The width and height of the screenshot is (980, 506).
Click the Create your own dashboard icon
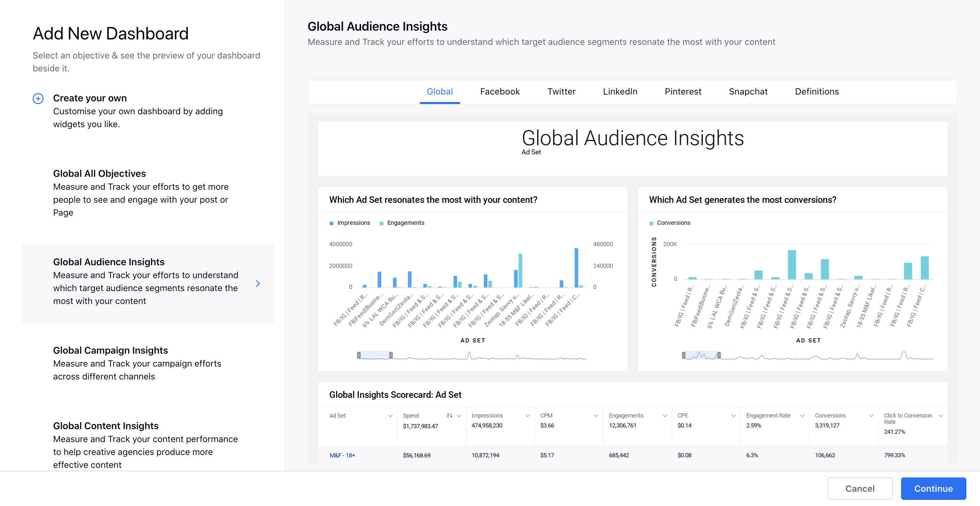37,98
